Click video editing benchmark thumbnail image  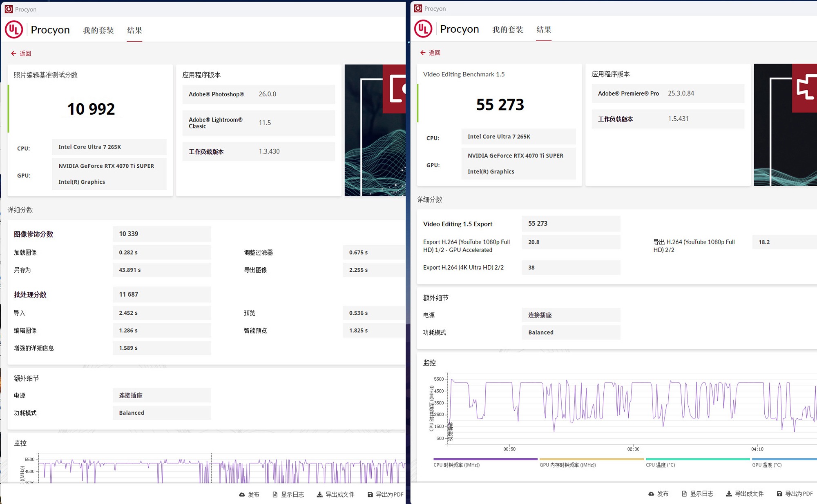click(x=785, y=125)
